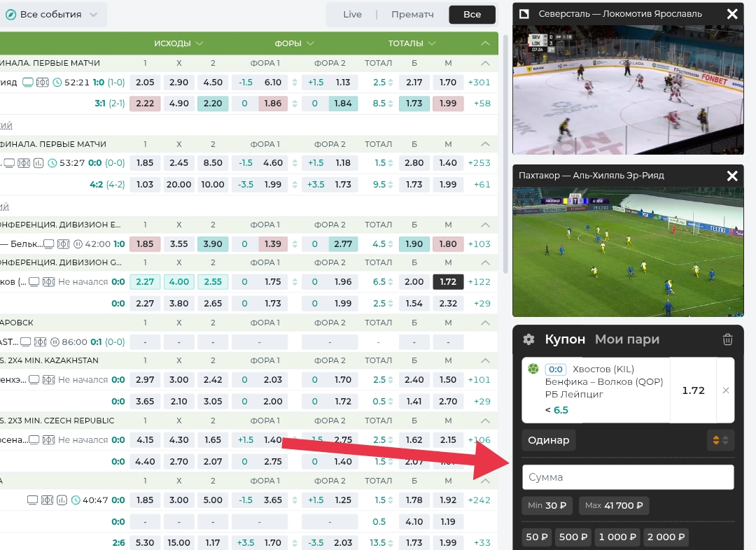Image resolution: width=756 pixels, height=550 pixels.
Task: Click TV broadcast icon for 52:21 match
Action: pyautogui.click(x=28, y=83)
